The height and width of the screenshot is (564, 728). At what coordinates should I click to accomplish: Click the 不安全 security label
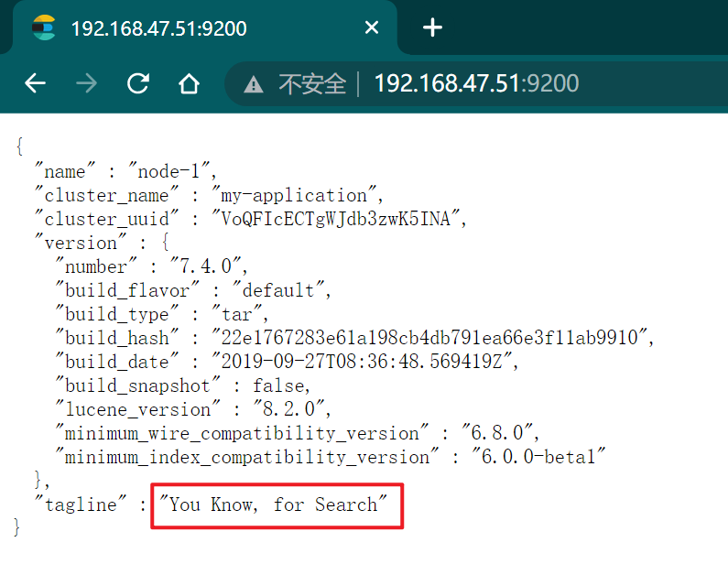(312, 84)
